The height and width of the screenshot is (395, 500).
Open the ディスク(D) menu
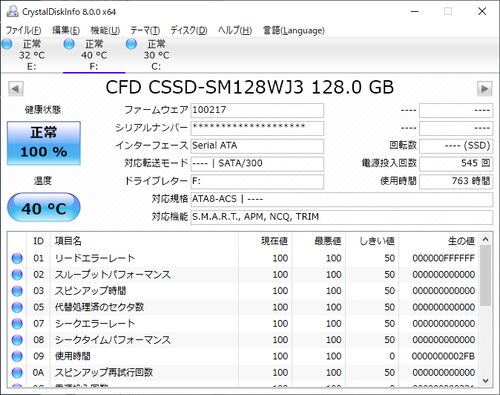(x=189, y=31)
